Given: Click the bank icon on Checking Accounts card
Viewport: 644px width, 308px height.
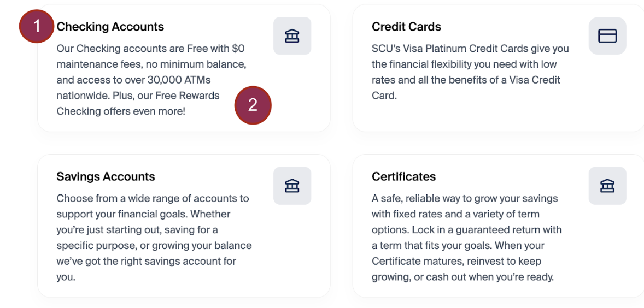Looking at the screenshot, I should point(292,36).
